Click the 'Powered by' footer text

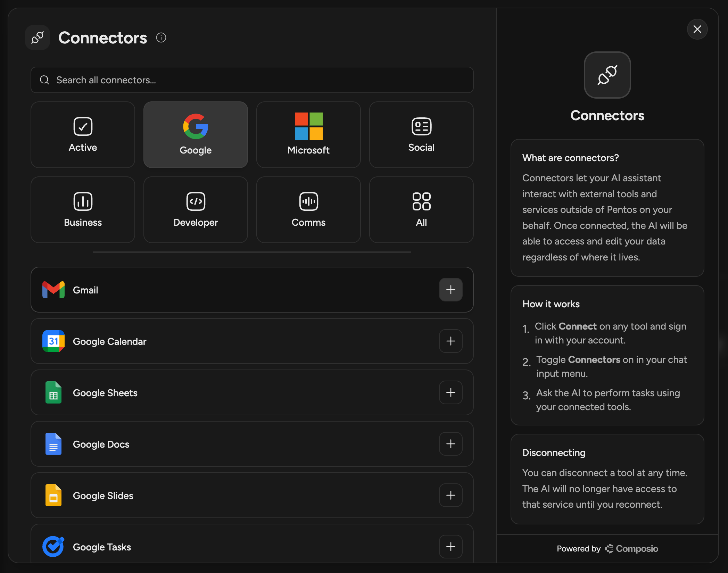[x=579, y=549]
